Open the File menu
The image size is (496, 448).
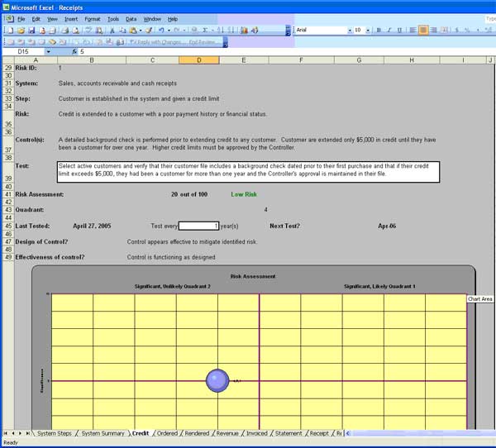[21, 19]
